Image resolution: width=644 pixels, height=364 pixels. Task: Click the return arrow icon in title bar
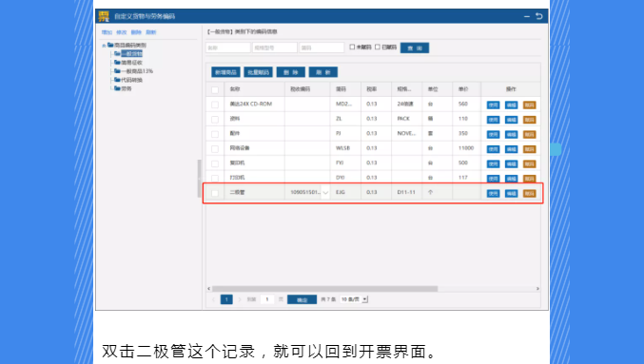pyautogui.click(x=539, y=16)
